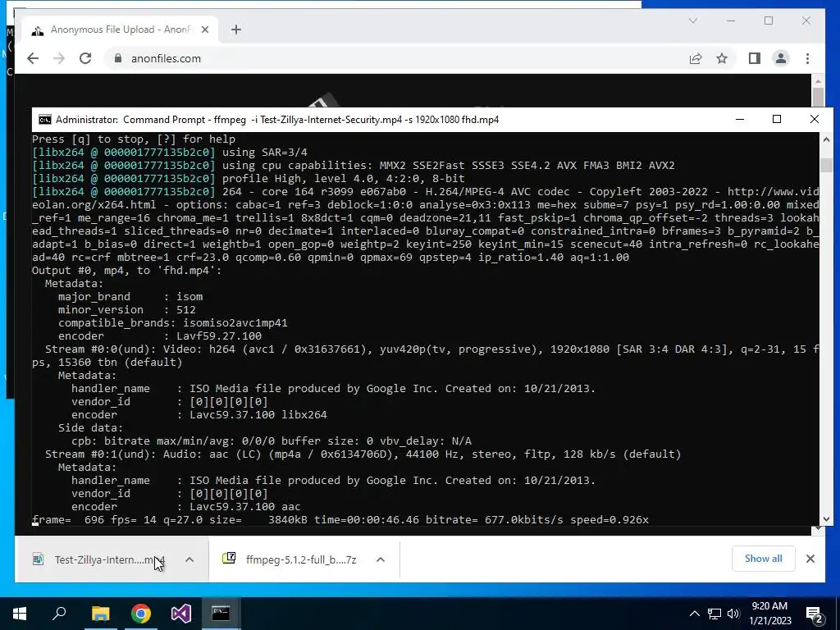
Task: View site info via the lock icon
Action: click(x=118, y=58)
